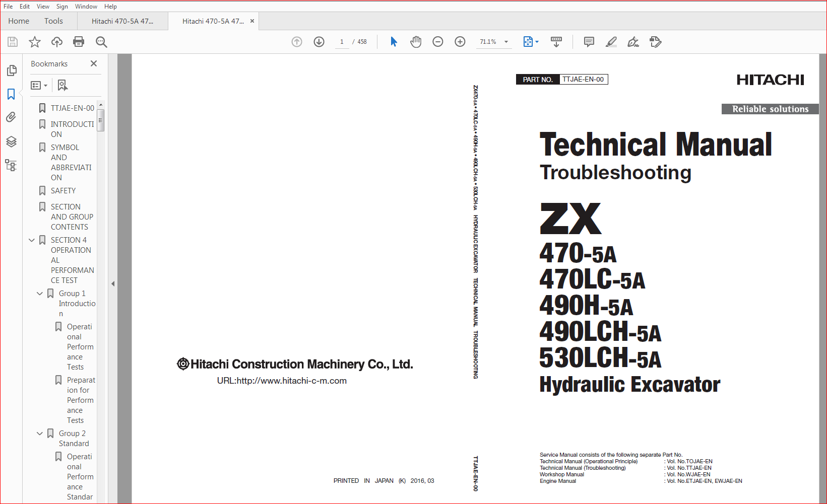Screen dimensions: 827x504
Task: Collapse Group 1 Introduction bookmark
Action: tap(40, 294)
